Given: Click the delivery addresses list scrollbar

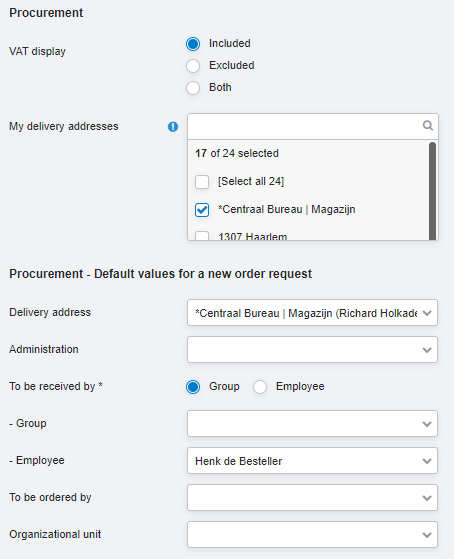Looking at the screenshot, I should 433,191.
